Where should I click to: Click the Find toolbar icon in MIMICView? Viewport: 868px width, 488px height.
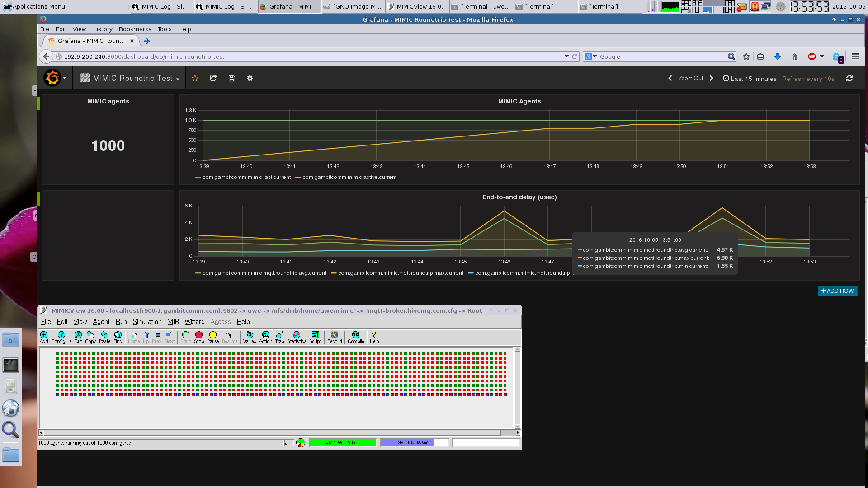pyautogui.click(x=118, y=337)
